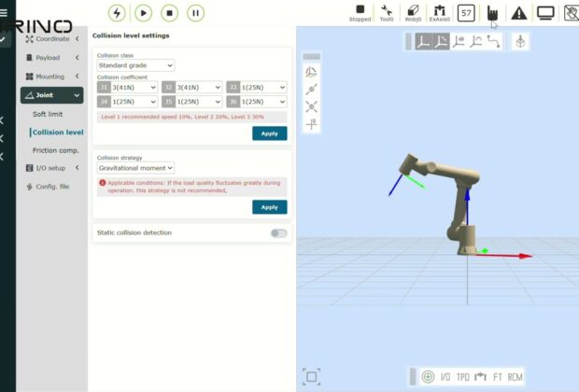Click the lightning bolt enable icon

pos(117,13)
